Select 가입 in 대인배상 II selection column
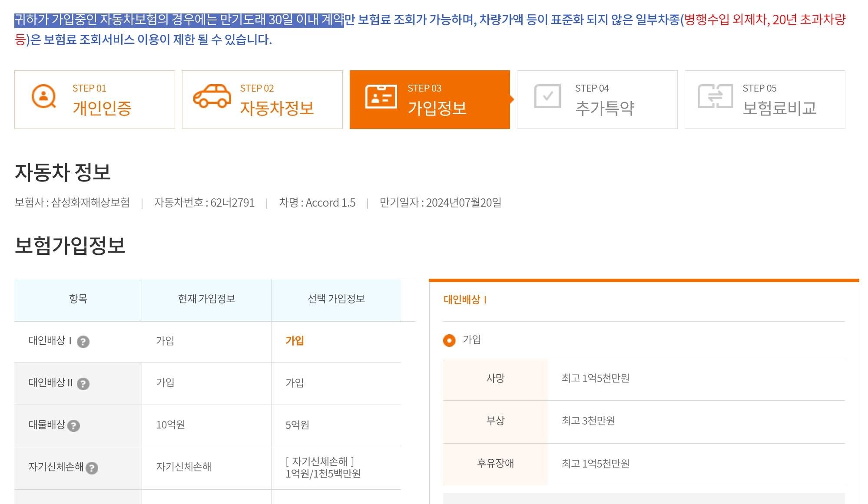 pyautogui.click(x=295, y=383)
